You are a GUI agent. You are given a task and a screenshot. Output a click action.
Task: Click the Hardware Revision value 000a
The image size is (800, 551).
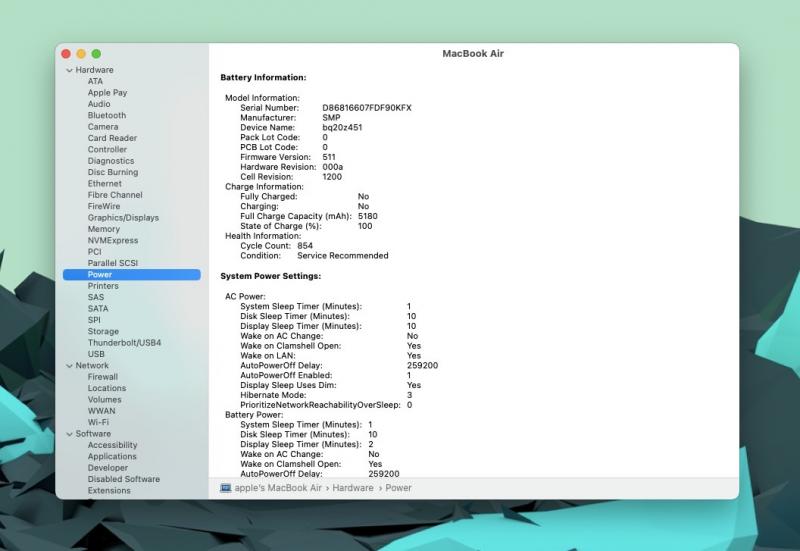tap(333, 167)
